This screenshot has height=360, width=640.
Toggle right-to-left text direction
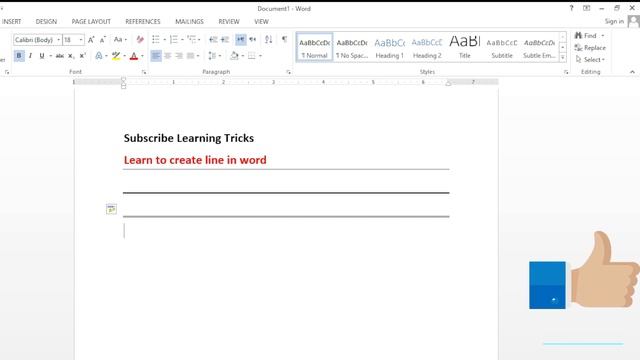253,39
